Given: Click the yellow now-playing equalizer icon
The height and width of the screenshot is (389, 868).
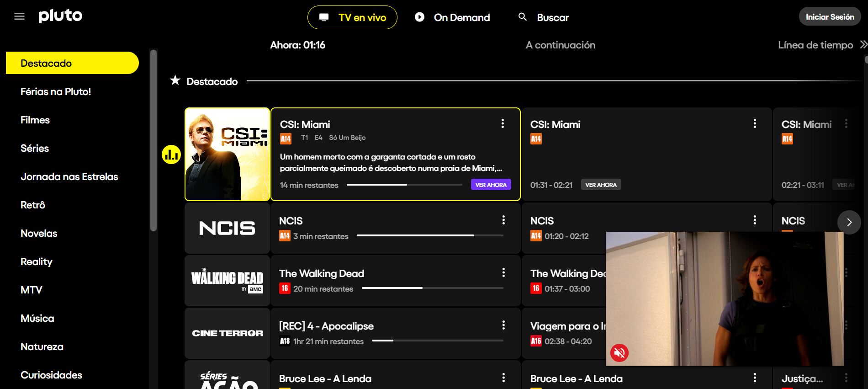Looking at the screenshot, I should click(171, 155).
